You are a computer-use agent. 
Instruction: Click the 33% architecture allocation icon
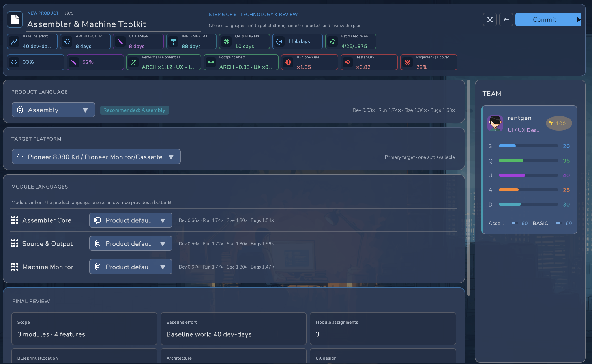[14, 62]
